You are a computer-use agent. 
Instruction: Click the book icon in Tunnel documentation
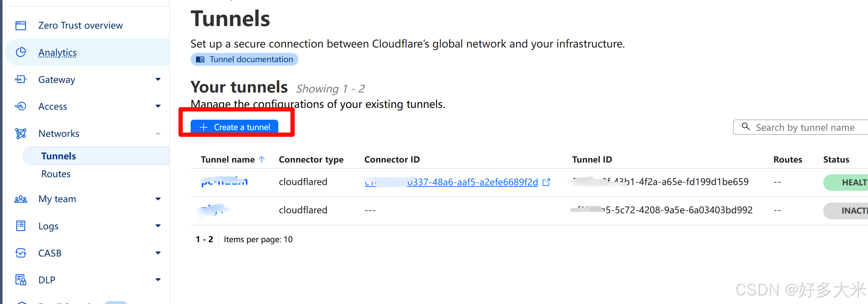[200, 59]
